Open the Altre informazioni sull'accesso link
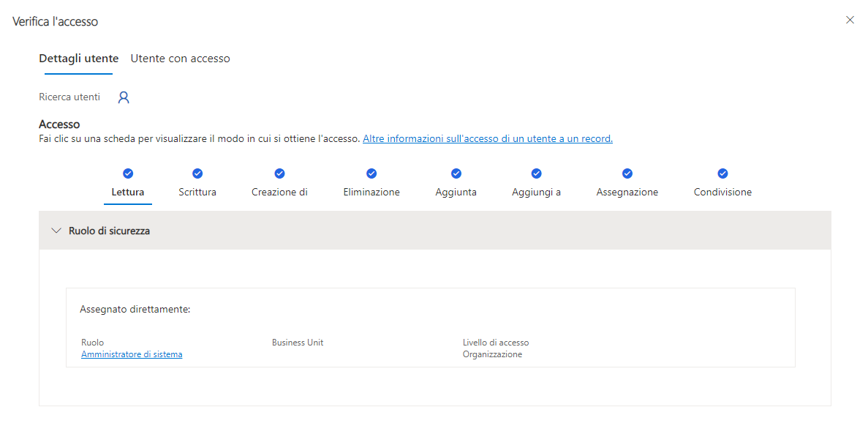 pos(487,138)
